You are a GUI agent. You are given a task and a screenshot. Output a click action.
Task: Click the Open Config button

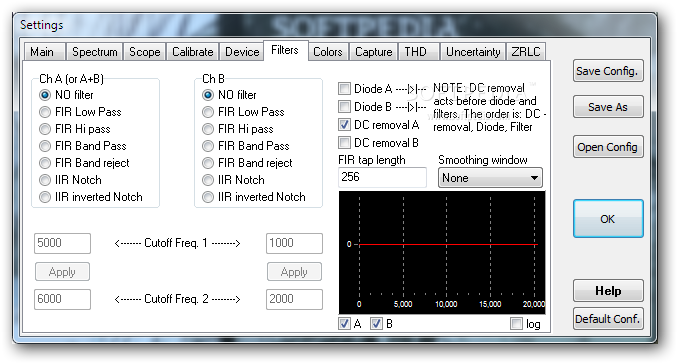click(608, 147)
